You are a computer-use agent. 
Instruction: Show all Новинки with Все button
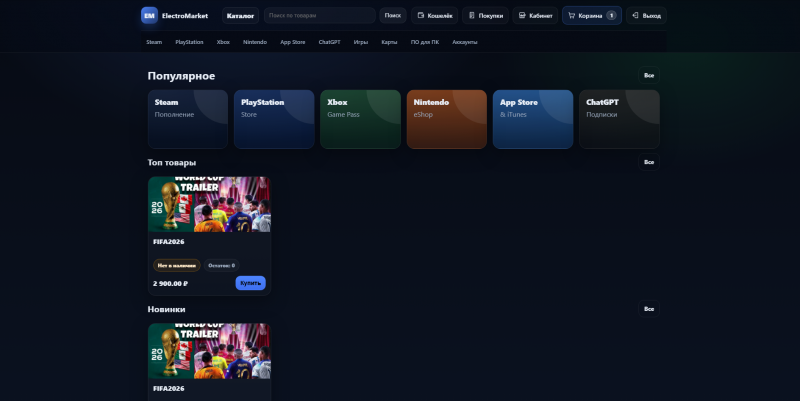click(649, 309)
